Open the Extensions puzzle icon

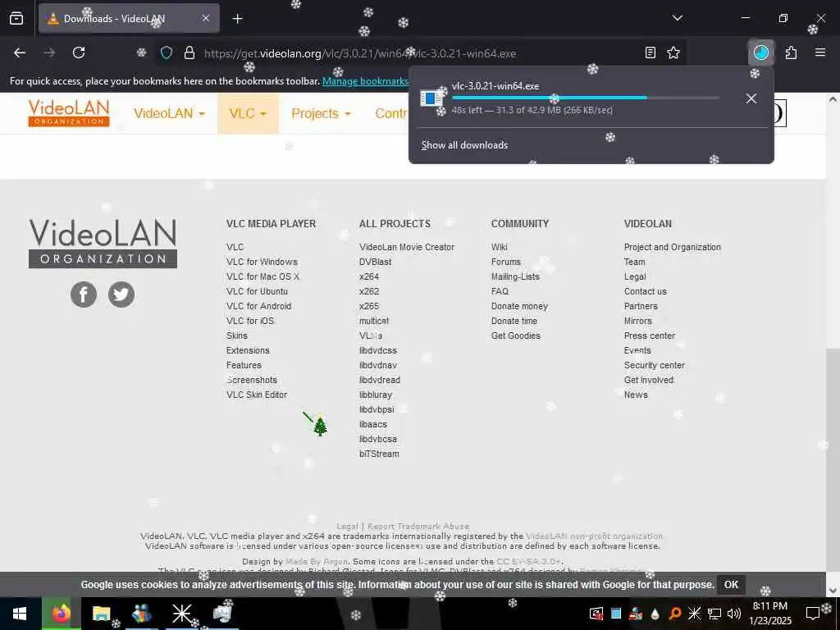click(x=791, y=52)
